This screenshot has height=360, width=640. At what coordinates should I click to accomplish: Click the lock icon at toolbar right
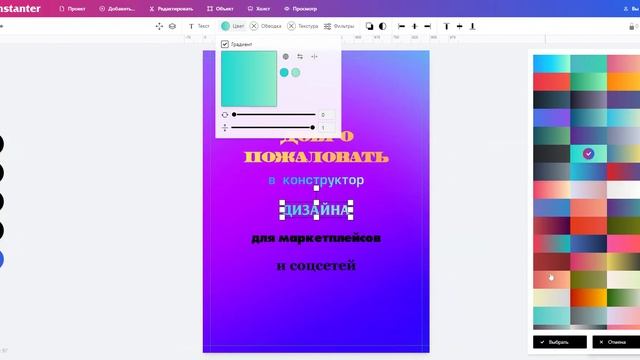[x=631, y=27]
